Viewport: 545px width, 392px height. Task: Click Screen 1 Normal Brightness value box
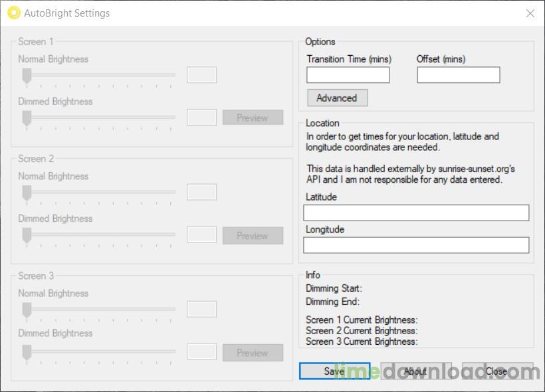[201, 74]
